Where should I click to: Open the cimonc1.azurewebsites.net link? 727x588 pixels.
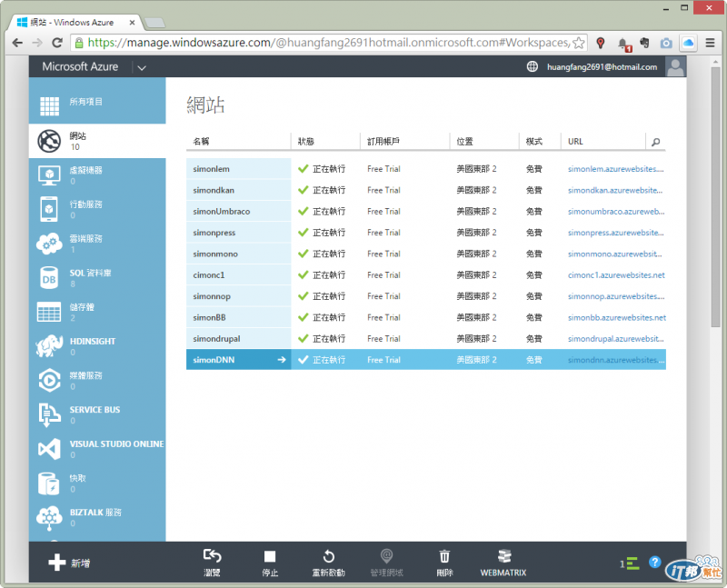[616, 275]
